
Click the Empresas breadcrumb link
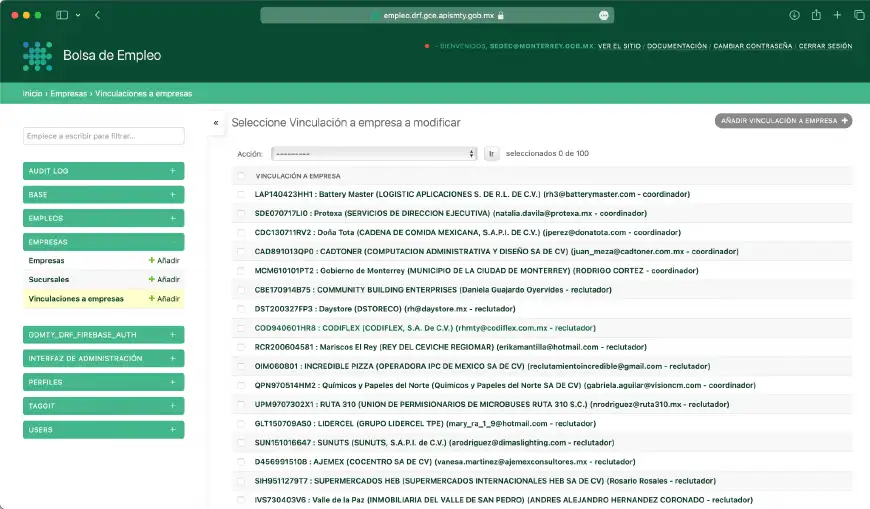coord(69,93)
